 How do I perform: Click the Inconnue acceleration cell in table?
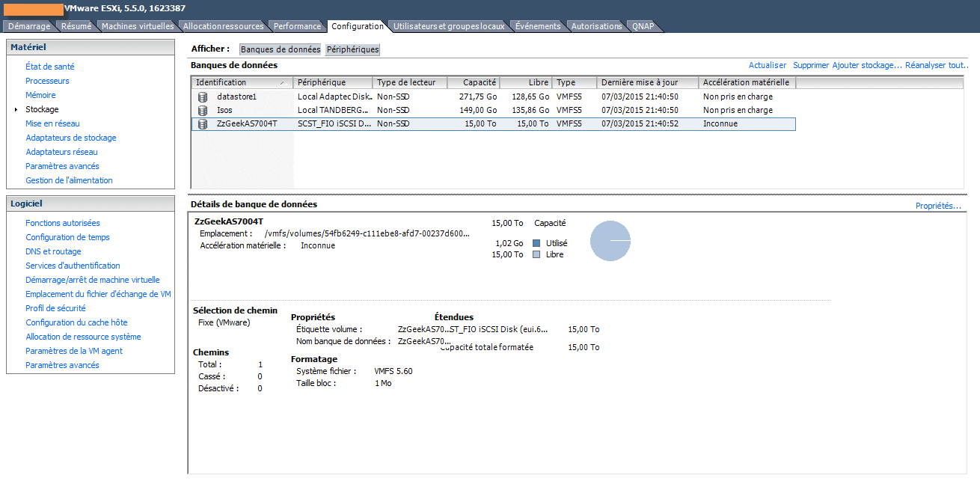tap(720, 123)
